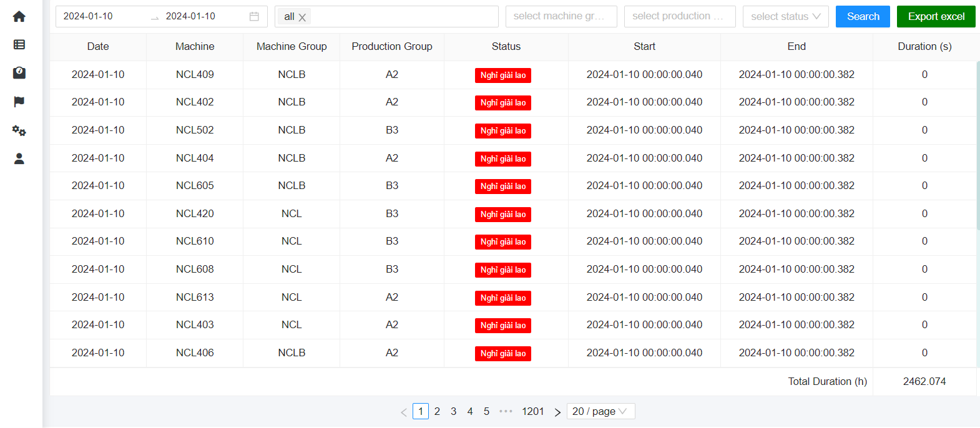Click Production Group A2 in NCL403 row
This screenshot has width=980, height=428.
[x=392, y=324]
